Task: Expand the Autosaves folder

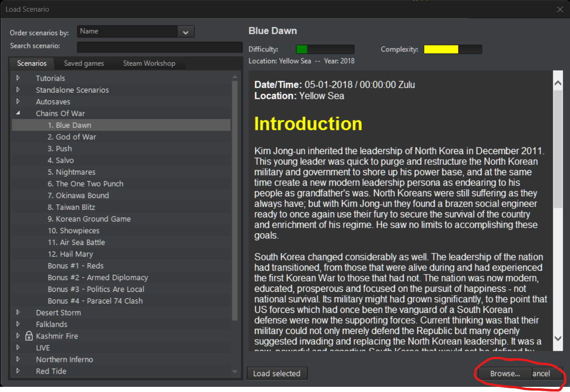Action: pyautogui.click(x=18, y=101)
